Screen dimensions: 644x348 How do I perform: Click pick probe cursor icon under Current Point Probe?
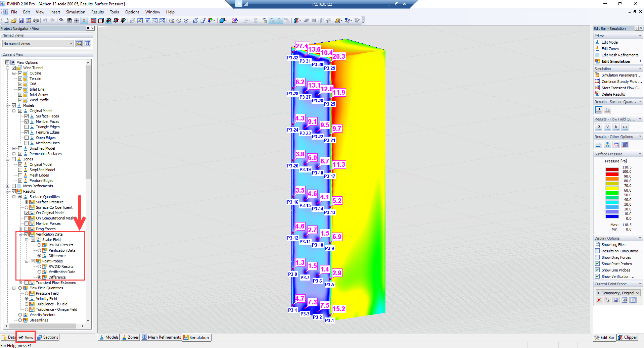607,300
